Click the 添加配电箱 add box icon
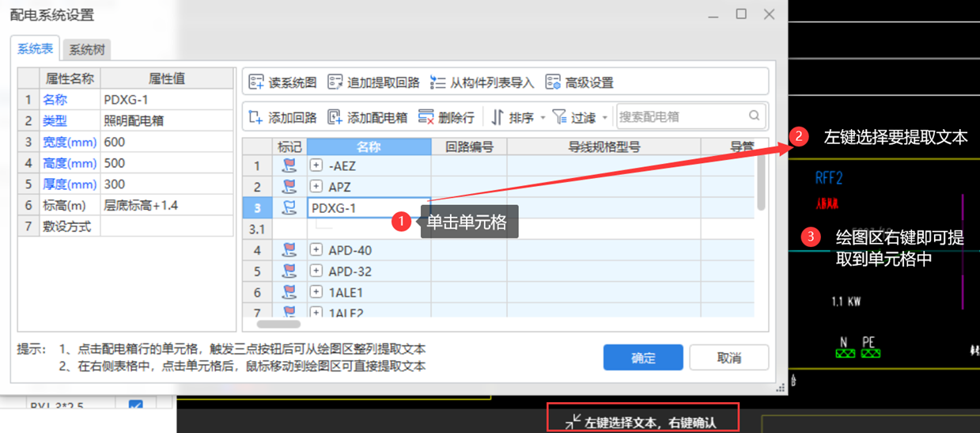Screen dimensions: 980x433 coord(335,117)
